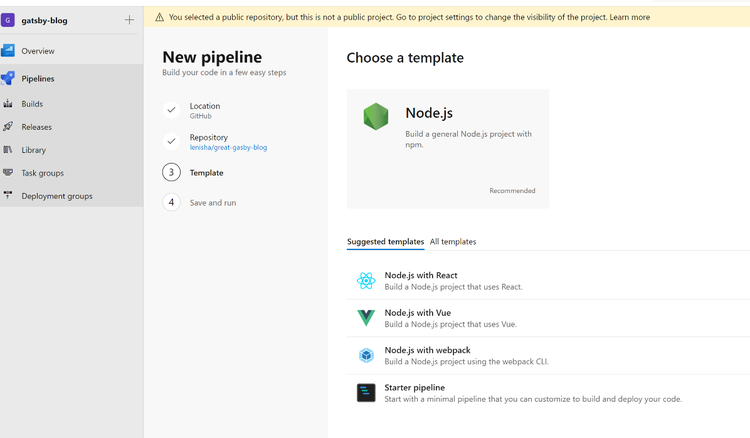Click the step 4 circle
Viewport: 750px width, 438px height.
tap(171, 202)
